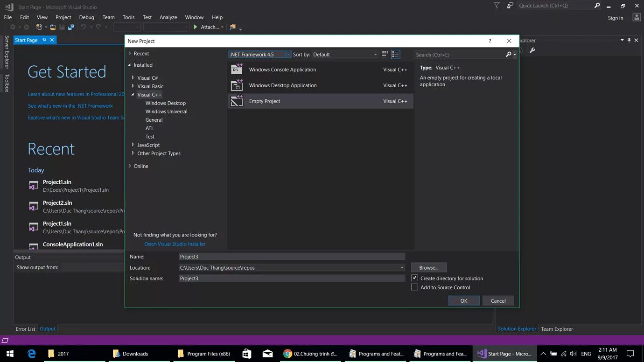Open the Windows action center icon
This screenshot has width=644, height=362.
(x=630, y=354)
